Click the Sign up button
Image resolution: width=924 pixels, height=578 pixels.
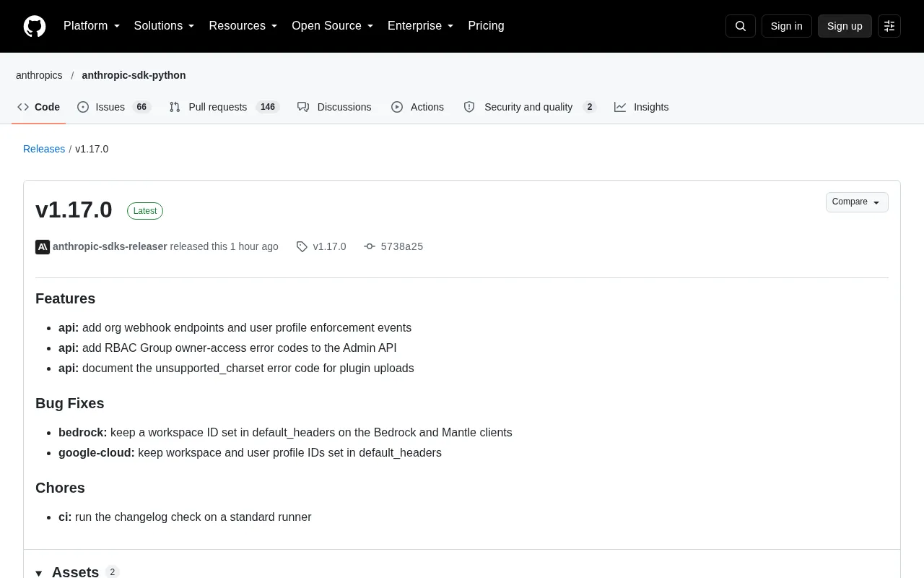pos(845,26)
